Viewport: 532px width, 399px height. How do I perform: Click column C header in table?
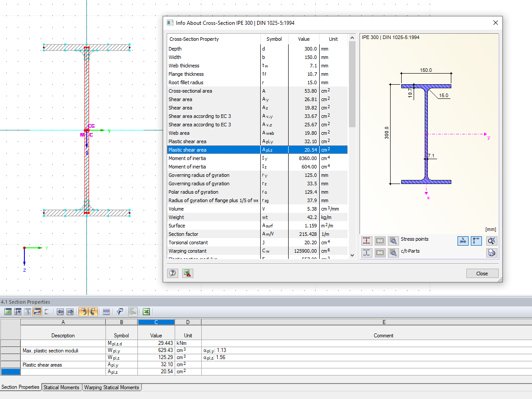156,322
